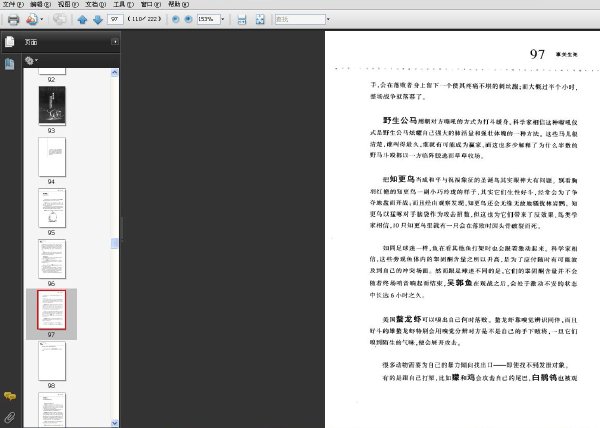
Task: Open the 帮助 (Help) menu
Action: point(178,4)
